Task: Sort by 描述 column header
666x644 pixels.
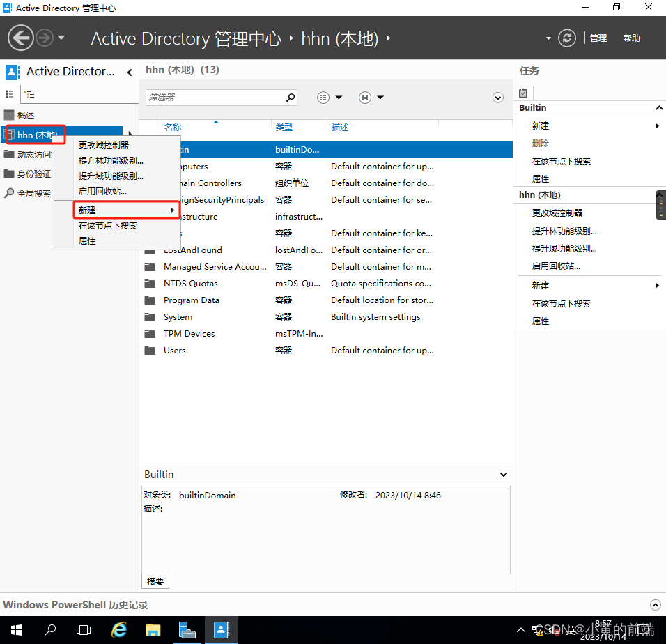Action: tap(340, 127)
